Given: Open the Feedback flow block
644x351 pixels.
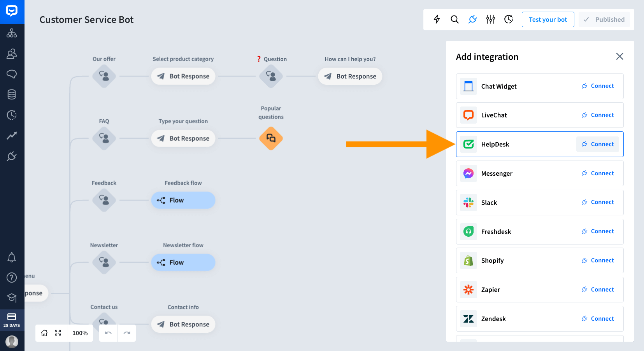Looking at the screenshot, I should 183,200.
